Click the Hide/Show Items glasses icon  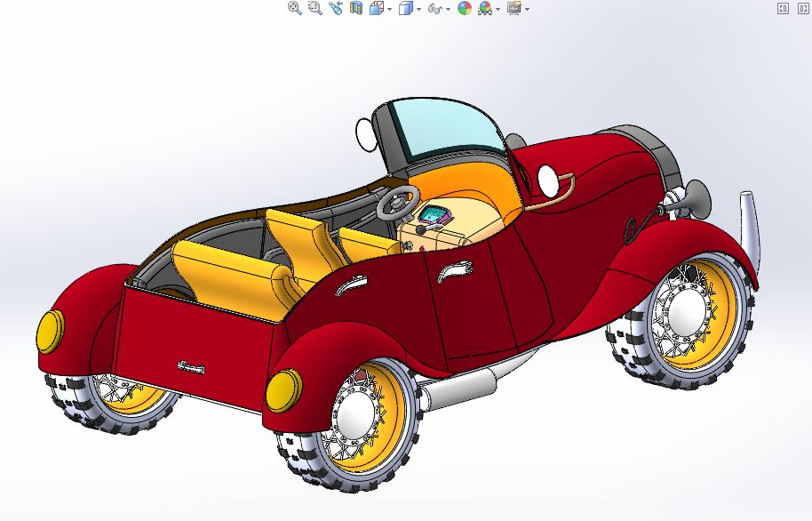click(435, 9)
